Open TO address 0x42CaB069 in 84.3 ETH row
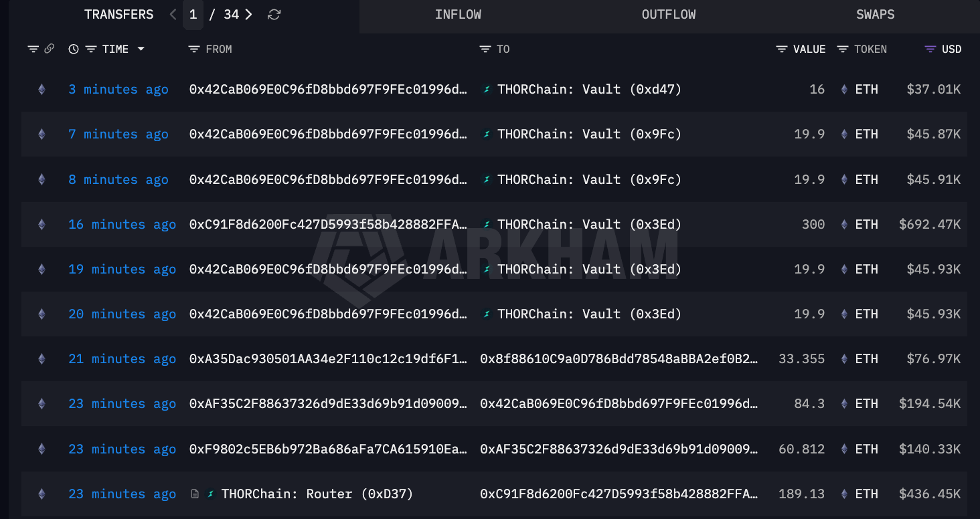980x519 pixels. pyautogui.click(x=619, y=404)
